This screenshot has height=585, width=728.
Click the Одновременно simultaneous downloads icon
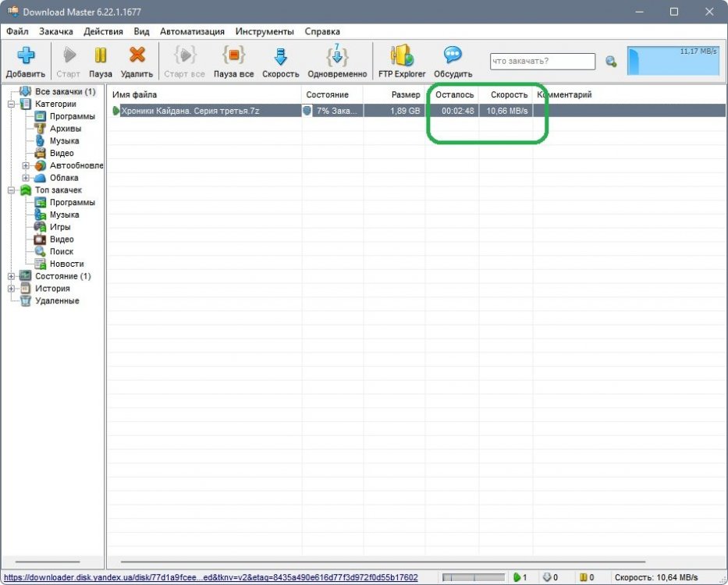point(337,56)
